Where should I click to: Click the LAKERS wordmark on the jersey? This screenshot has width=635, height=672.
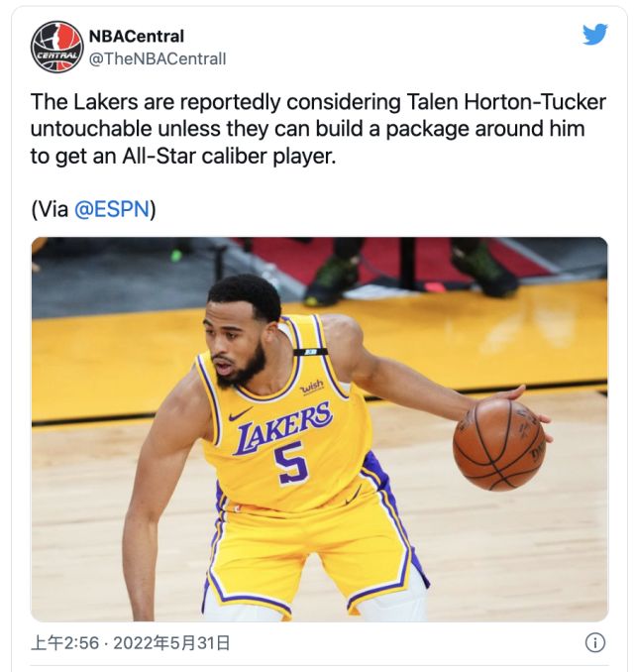[x=283, y=428]
